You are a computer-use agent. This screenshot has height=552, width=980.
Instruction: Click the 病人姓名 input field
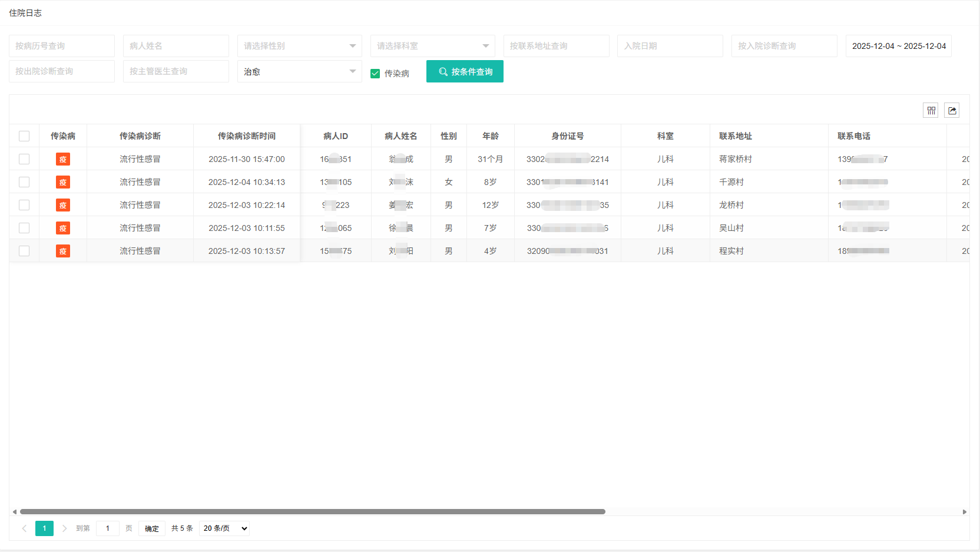[x=176, y=46]
